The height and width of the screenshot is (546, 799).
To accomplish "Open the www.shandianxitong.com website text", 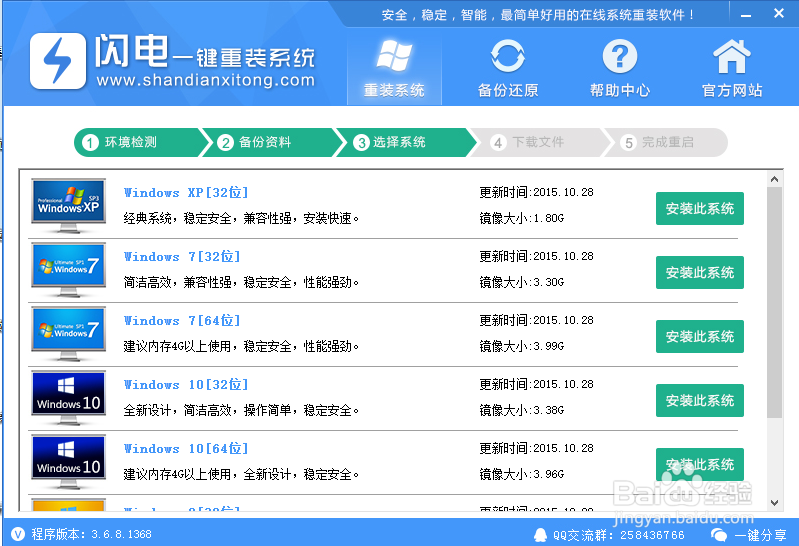I will [x=205, y=80].
